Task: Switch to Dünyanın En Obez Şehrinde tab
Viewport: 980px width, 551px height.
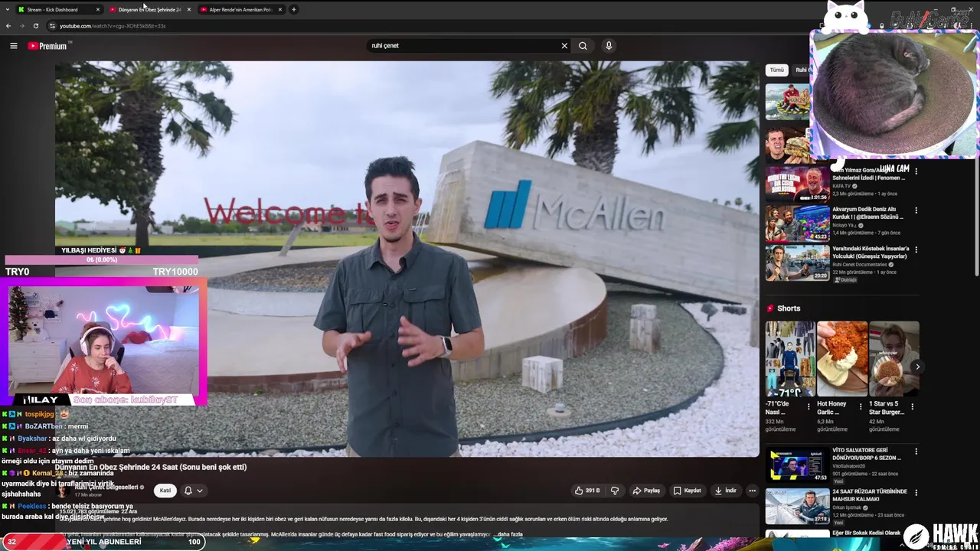Action: [150, 9]
